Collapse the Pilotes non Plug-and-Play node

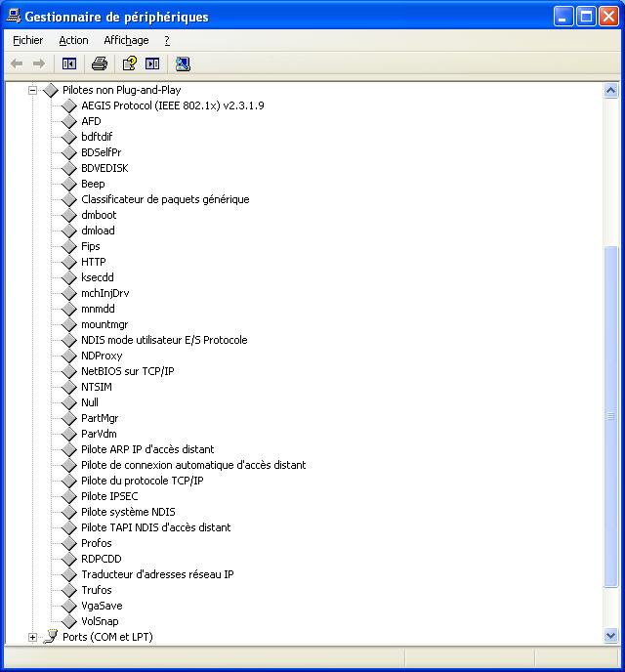click(32, 90)
